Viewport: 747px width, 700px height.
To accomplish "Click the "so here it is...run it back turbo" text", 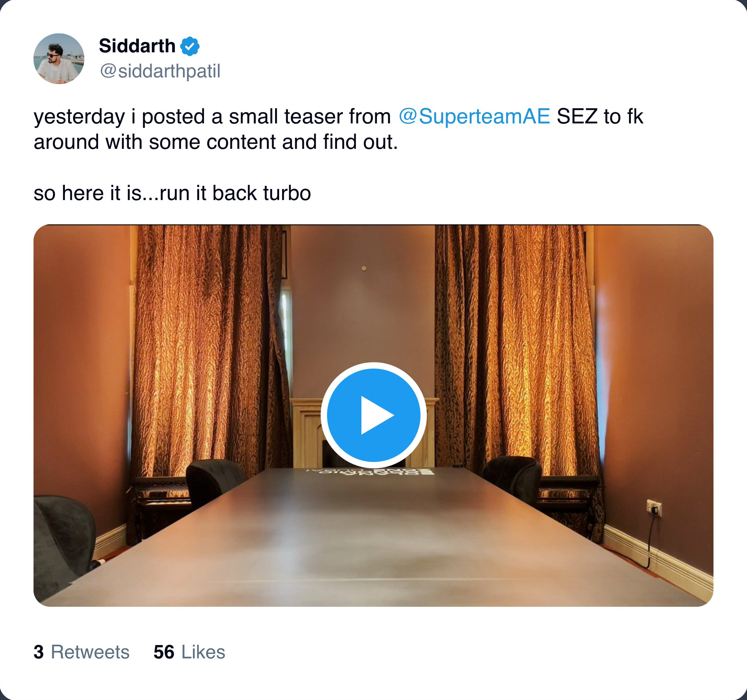I will 172,193.
